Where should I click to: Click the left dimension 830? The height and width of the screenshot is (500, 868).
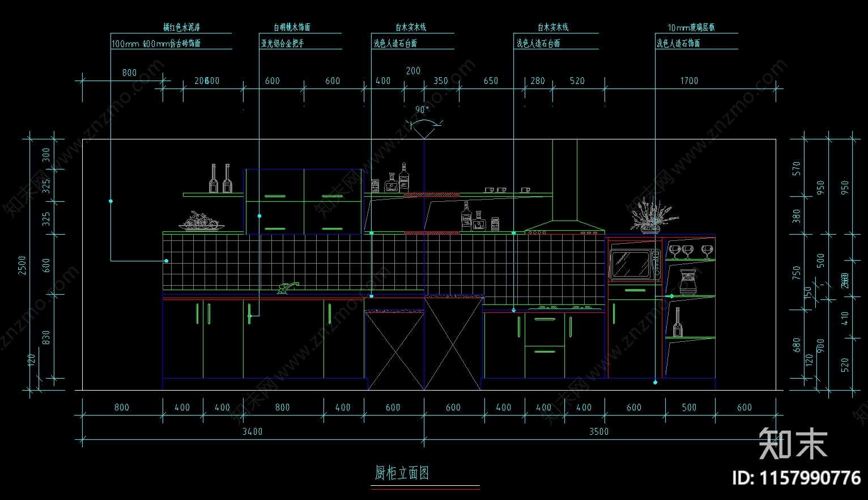[x=46, y=338]
